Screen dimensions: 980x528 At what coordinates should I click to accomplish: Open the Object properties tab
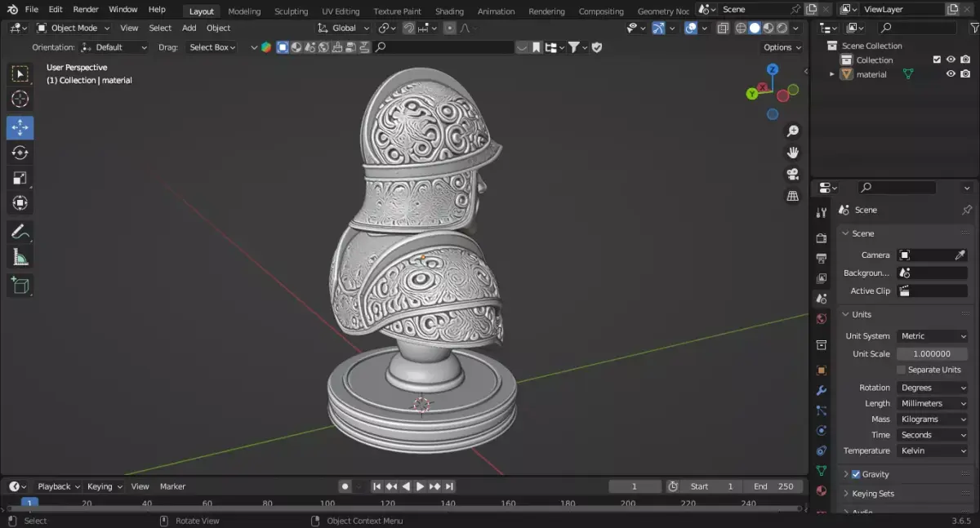(x=822, y=370)
